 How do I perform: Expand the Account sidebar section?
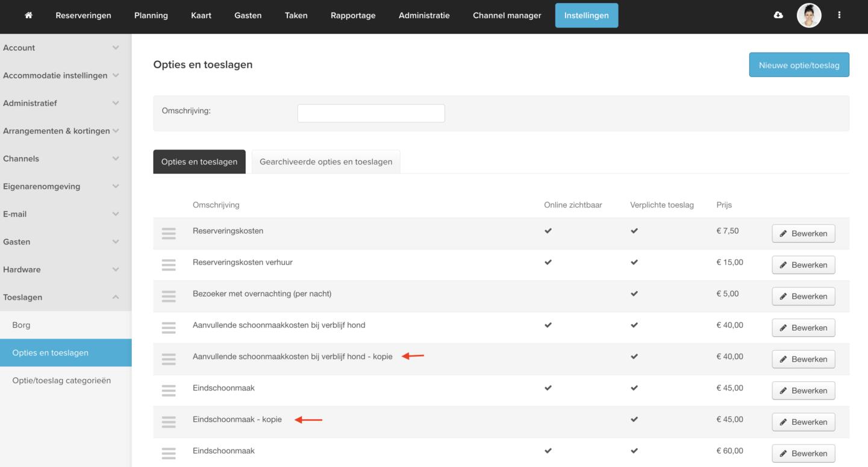tap(60, 48)
